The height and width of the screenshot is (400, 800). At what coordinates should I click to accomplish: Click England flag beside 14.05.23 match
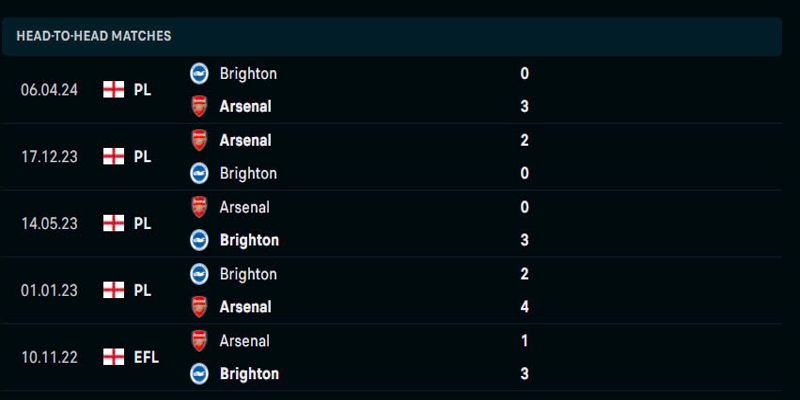[113, 223]
